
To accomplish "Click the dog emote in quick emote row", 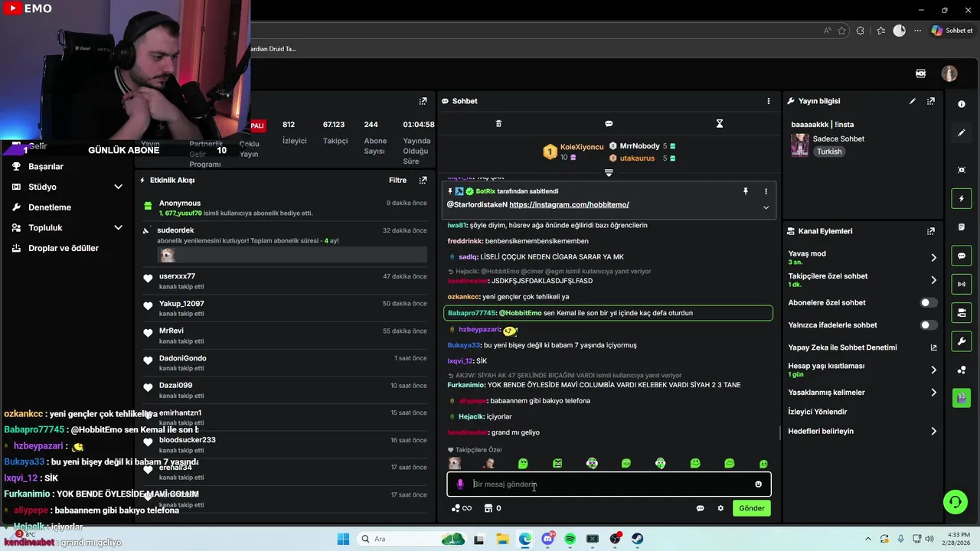I will [x=455, y=463].
